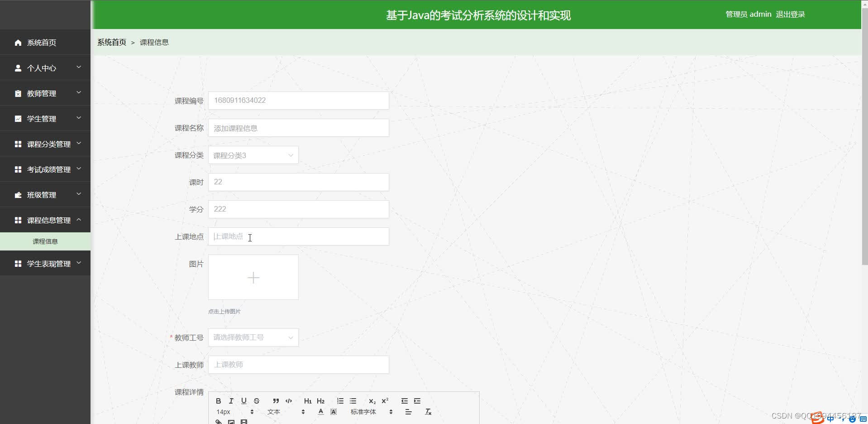Image resolution: width=868 pixels, height=424 pixels.
Task: Click the home icon beside 系统首页
Action: point(18,43)
